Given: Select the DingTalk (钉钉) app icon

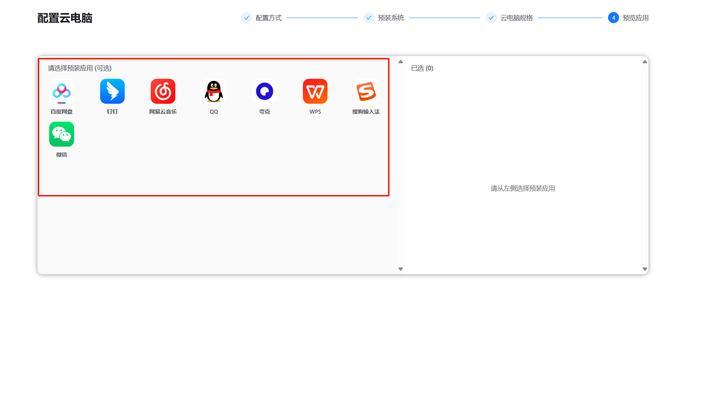Looking at the screenshot, I should (112, 91).
